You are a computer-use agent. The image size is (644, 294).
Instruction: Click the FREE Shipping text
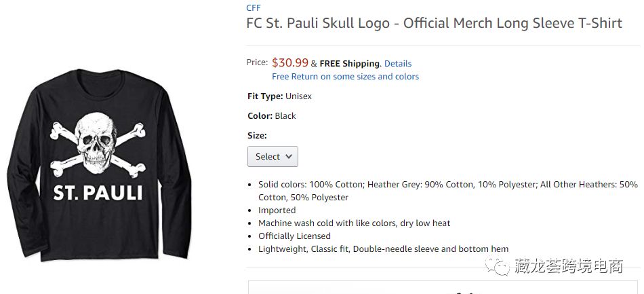coord(350,63)
